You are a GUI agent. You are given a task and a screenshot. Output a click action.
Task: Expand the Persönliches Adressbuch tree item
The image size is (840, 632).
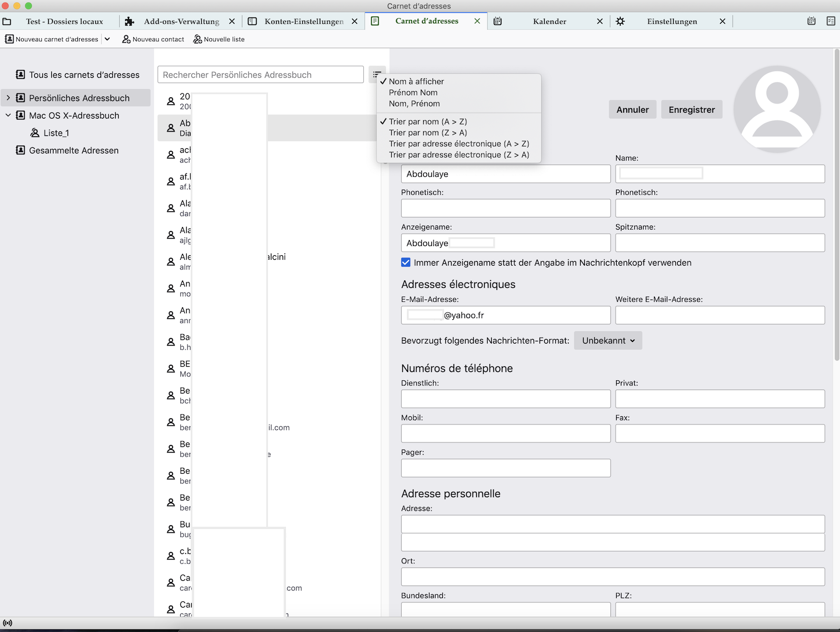pyautogui.click(x=8, y=98)
